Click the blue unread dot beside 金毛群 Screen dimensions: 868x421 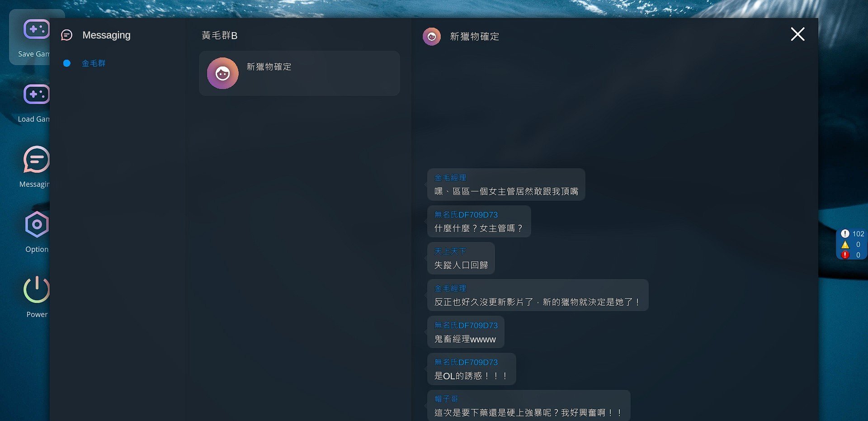(x=67, y=63)
